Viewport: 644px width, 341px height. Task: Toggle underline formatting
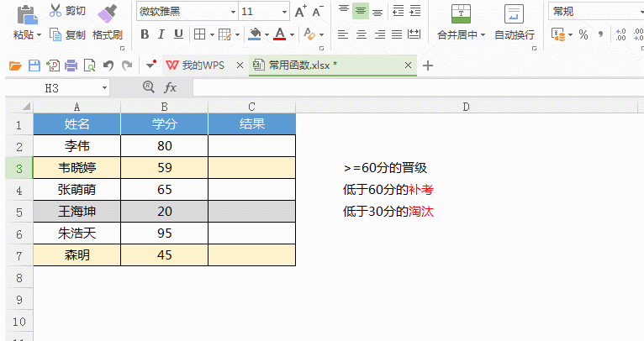pyautogui.click(x=177, y=34)
